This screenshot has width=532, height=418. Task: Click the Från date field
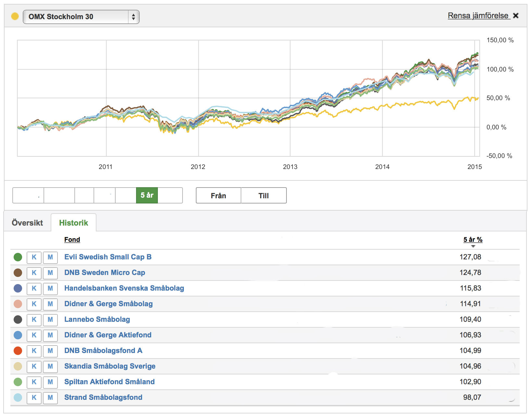(219, 196)
